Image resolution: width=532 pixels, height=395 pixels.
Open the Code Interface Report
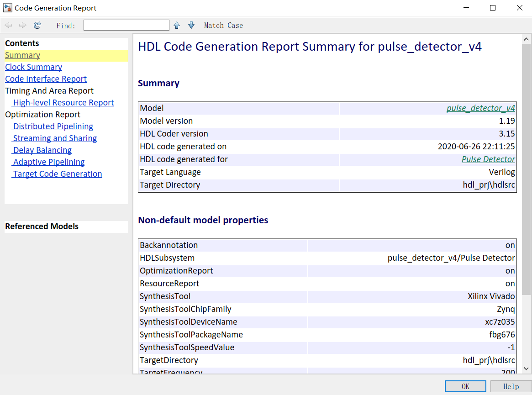click(x=46, y=79)
